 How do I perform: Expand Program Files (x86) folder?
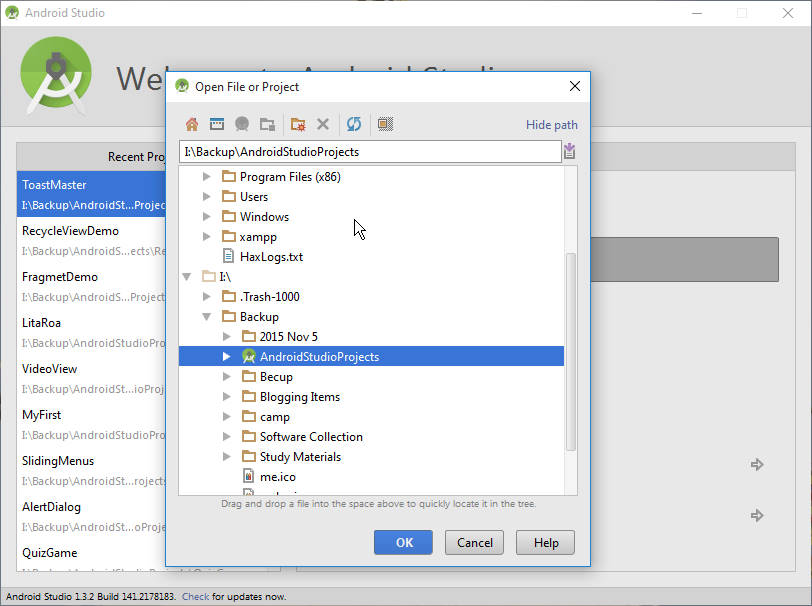[x=207, y=177]
